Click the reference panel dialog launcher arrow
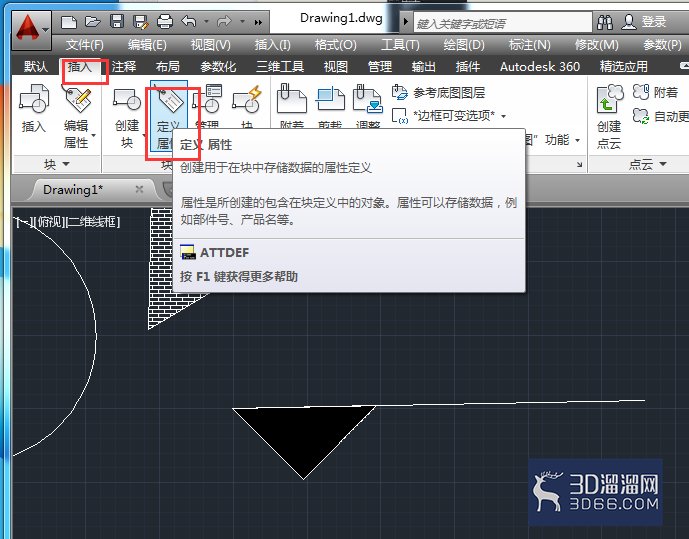 pyautogui.click(x=580, y=164)
